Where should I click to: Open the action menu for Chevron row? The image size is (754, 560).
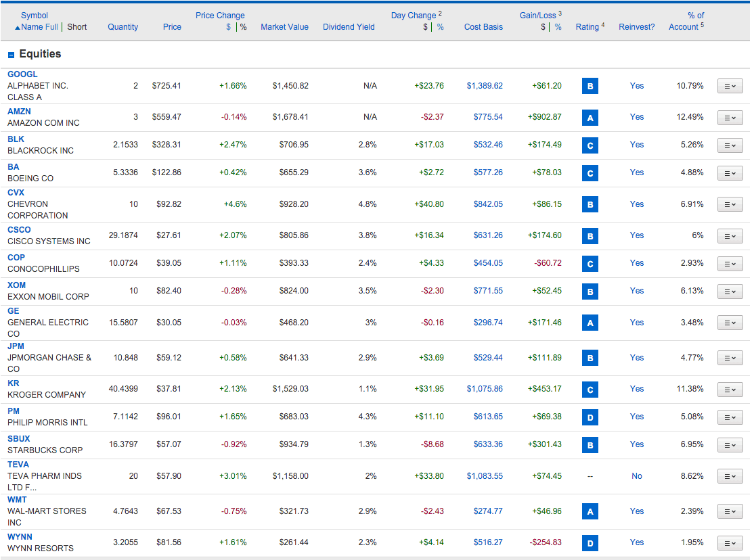730,204
